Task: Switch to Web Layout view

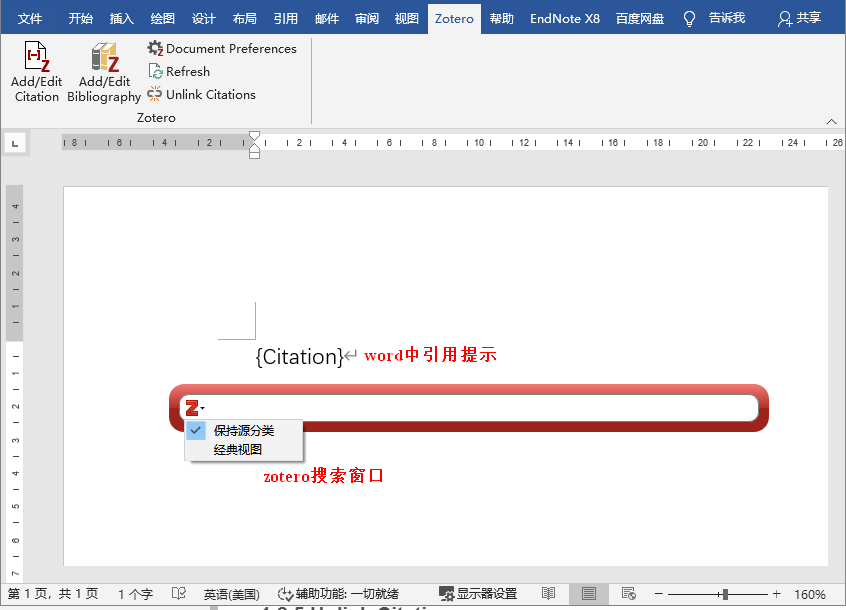Action: pyautogui.click(x=629, y=594)
